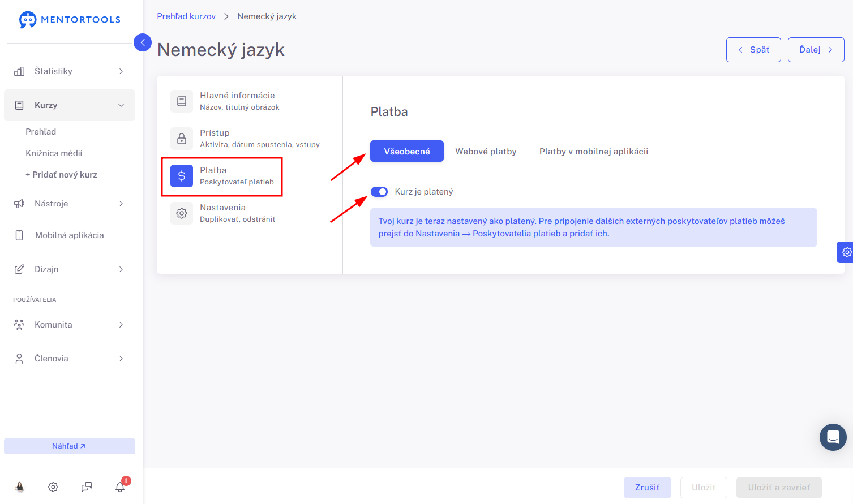Viewport: 853px width, 504px height.
Task: Open Hlavné informácie section icon
Action: coord(182,101)
